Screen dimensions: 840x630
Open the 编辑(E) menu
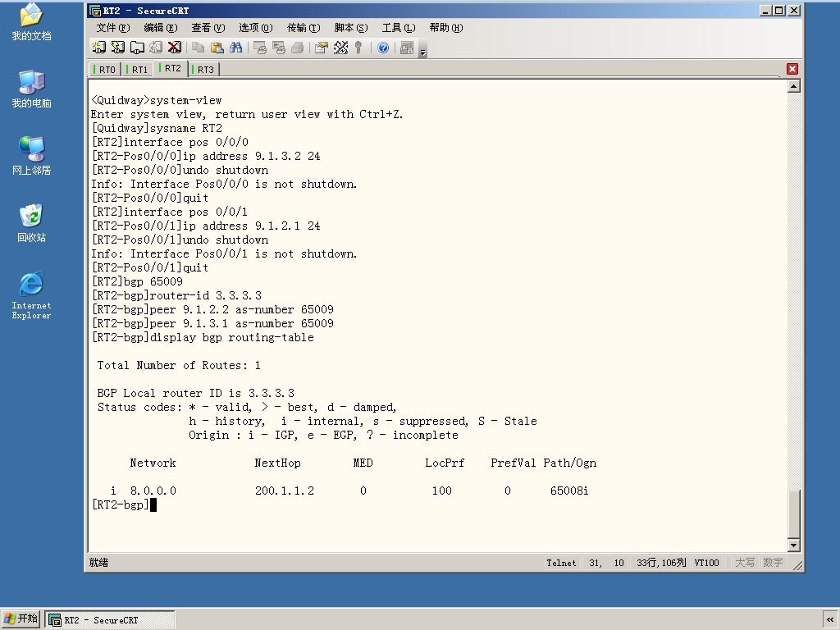161,28
